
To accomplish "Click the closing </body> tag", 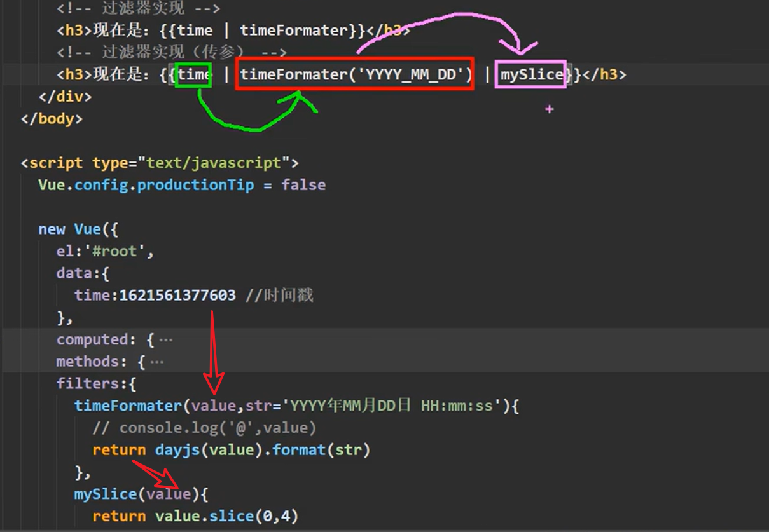I will pos(52,119).
